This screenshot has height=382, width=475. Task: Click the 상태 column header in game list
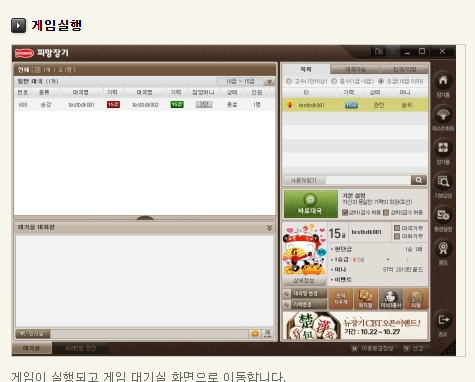pos(232,92)
